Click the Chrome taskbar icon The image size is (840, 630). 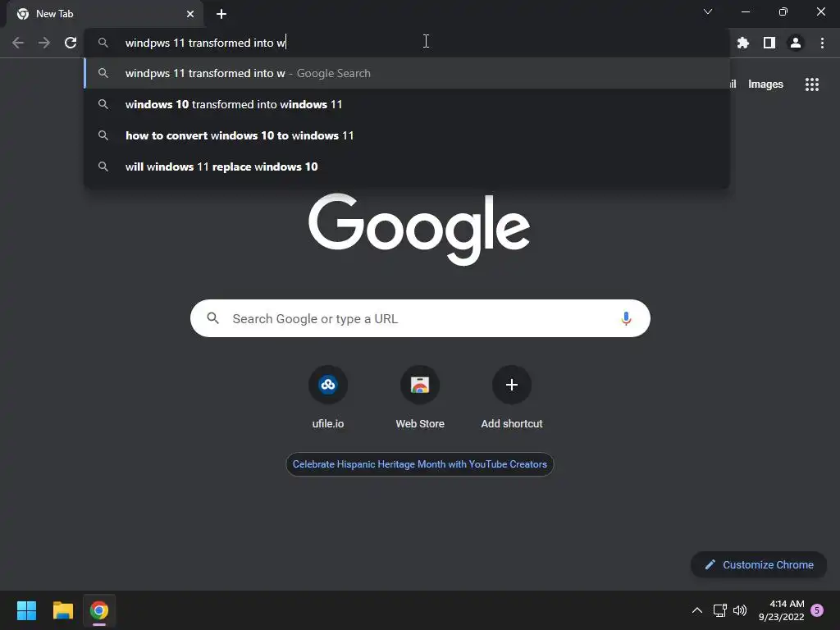tap(99, 610)
